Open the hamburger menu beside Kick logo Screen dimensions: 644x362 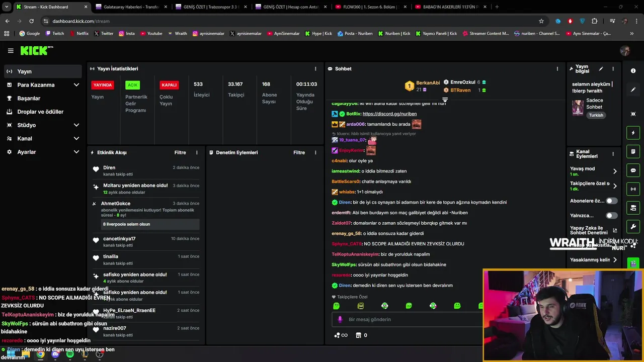(11, 51)
